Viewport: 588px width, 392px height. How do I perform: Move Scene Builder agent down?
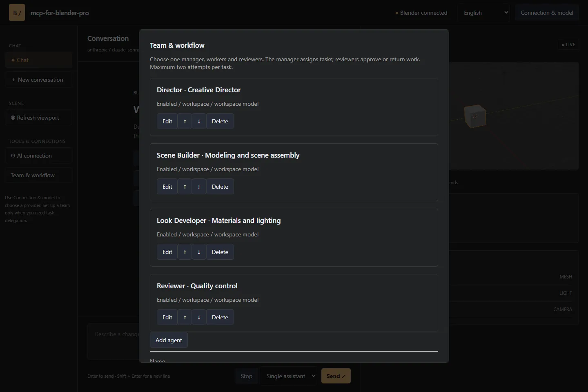(x=199, y=187)
